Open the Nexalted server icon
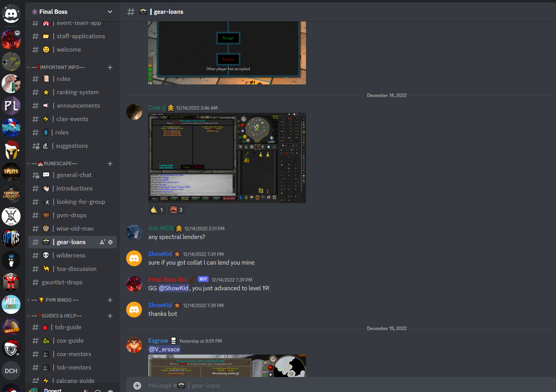556x392 pixels. 11,327
